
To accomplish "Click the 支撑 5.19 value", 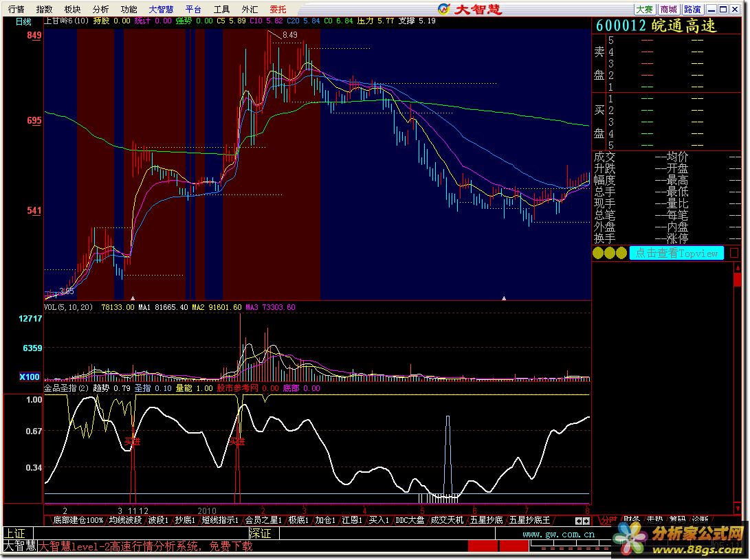I will coord(417,21).
